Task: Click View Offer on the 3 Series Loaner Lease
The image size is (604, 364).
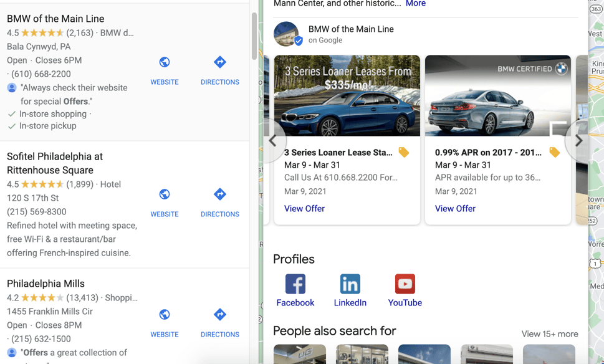Action: pyautogui.click(x=304, y=208)
